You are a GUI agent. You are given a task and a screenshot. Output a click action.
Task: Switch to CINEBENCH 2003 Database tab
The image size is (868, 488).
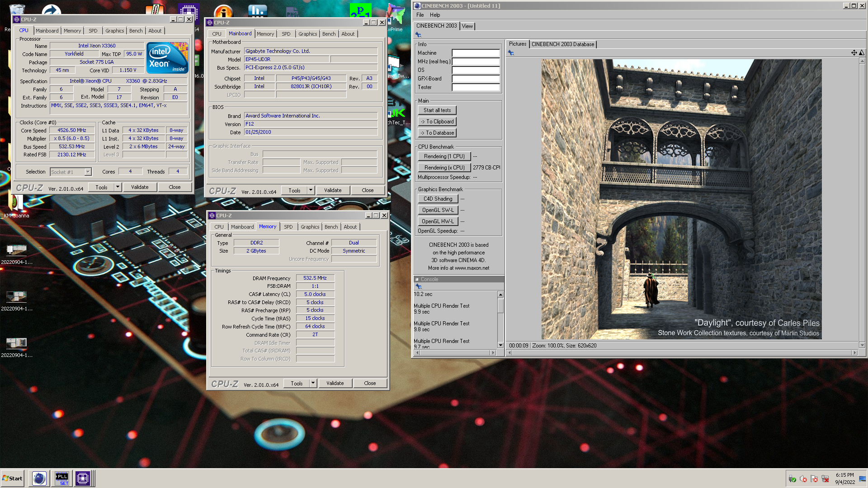[563, 44]
